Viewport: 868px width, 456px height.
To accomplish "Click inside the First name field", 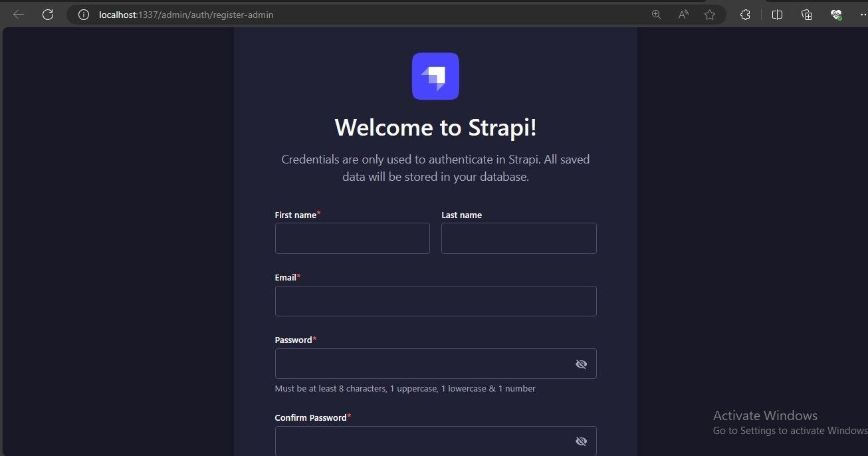I will tap(352, 238).
